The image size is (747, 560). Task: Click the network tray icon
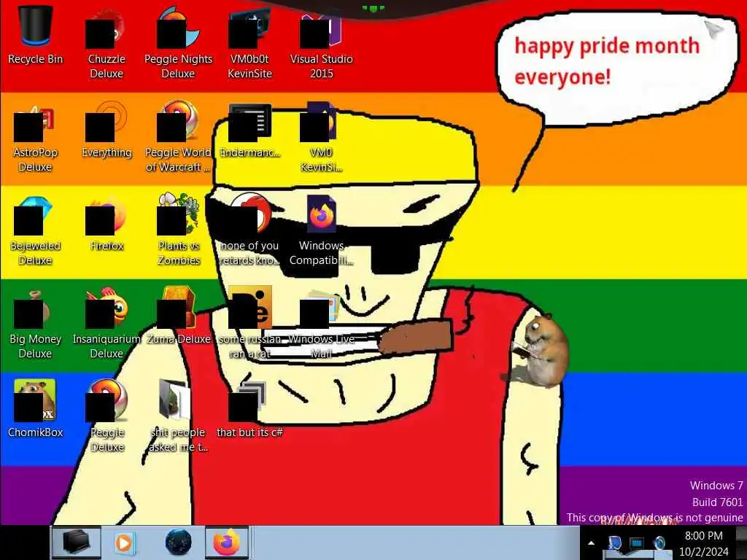(614, 544)
